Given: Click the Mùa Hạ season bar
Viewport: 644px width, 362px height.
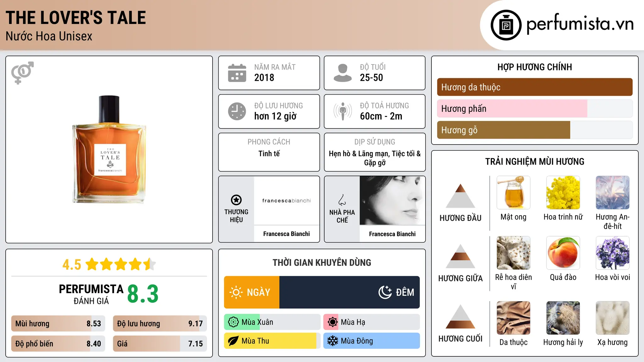Looking at the screenshot, I should (371, 322).
